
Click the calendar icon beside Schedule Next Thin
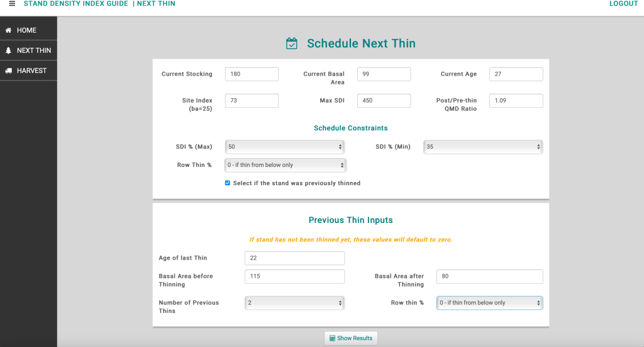[x=292, y=43]
